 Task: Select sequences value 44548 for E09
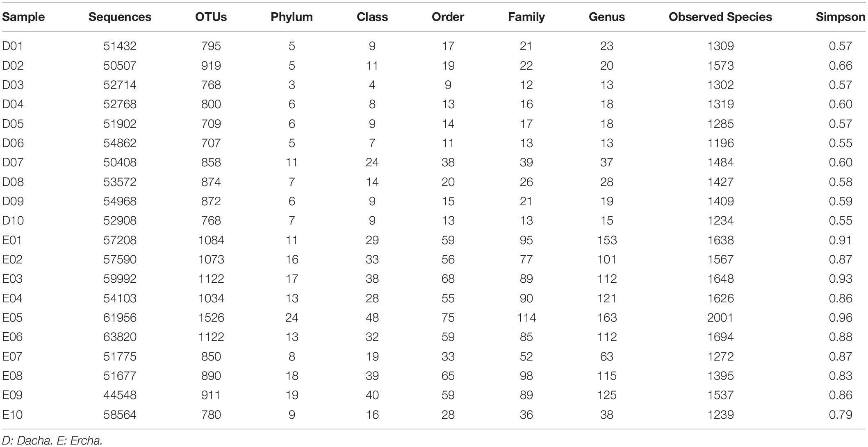[x=120, y=395]
